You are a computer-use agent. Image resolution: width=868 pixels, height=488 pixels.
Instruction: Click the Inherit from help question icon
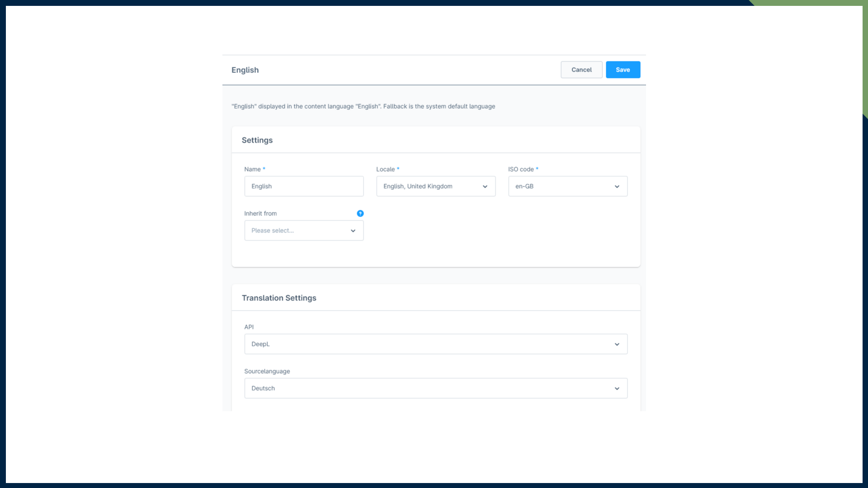coord(360,213)
